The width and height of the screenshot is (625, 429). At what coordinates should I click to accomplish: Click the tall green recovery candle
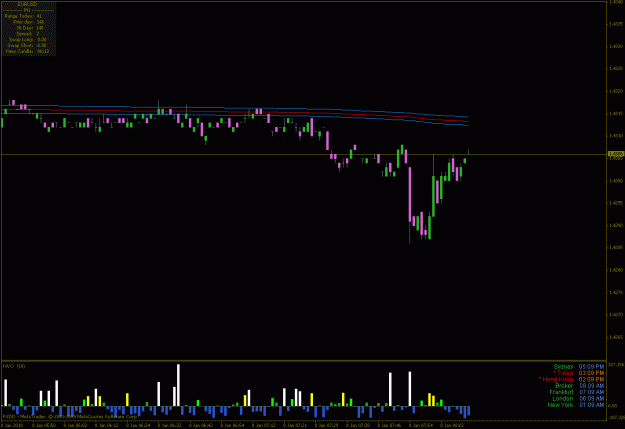(434, 196)
